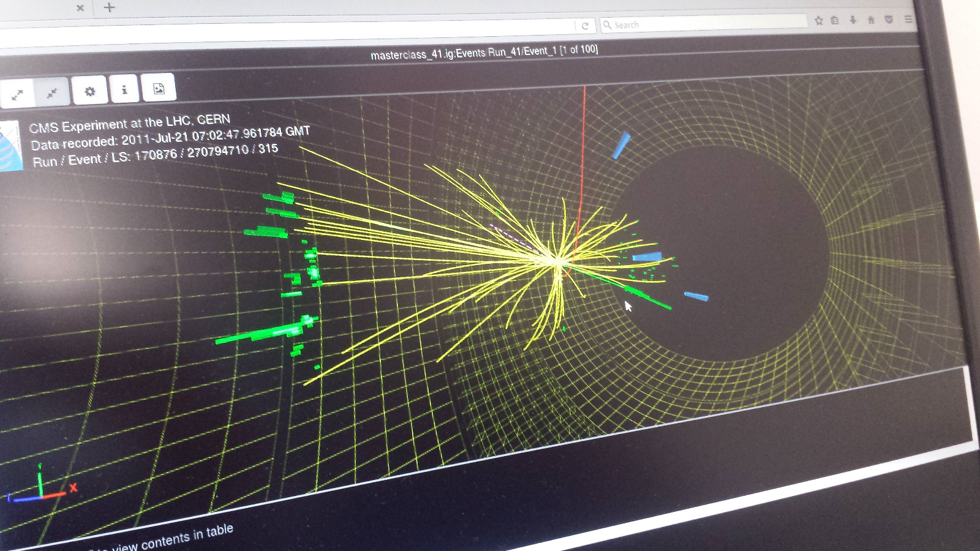Click the blue calorimeter tower near top
This screenshot has width=980, height=551.
(621, 146)
